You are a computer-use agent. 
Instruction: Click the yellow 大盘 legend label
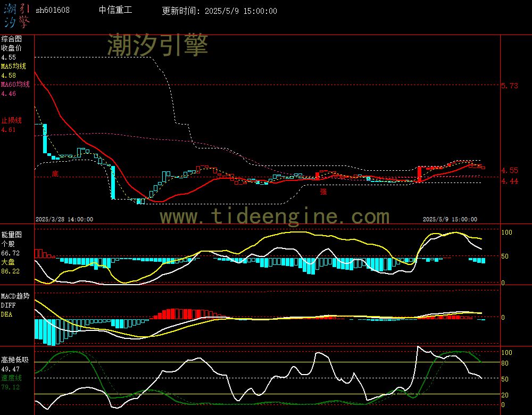coord(8,262)
